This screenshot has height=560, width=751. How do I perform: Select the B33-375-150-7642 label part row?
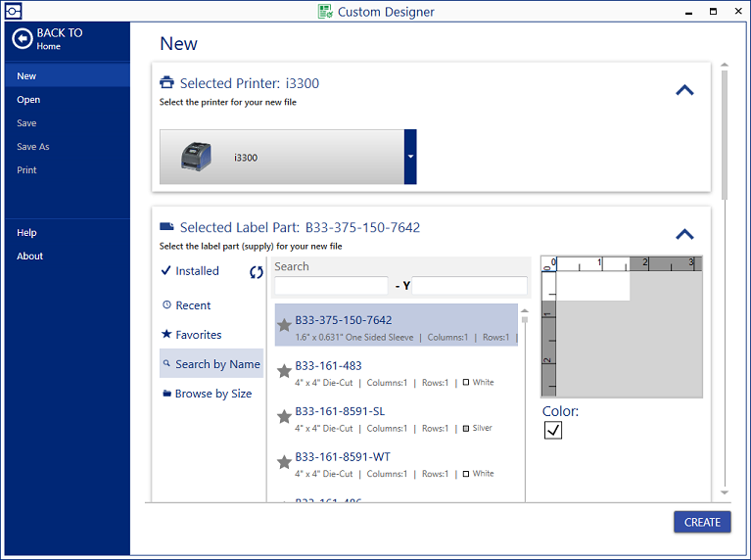pos(397,325)
